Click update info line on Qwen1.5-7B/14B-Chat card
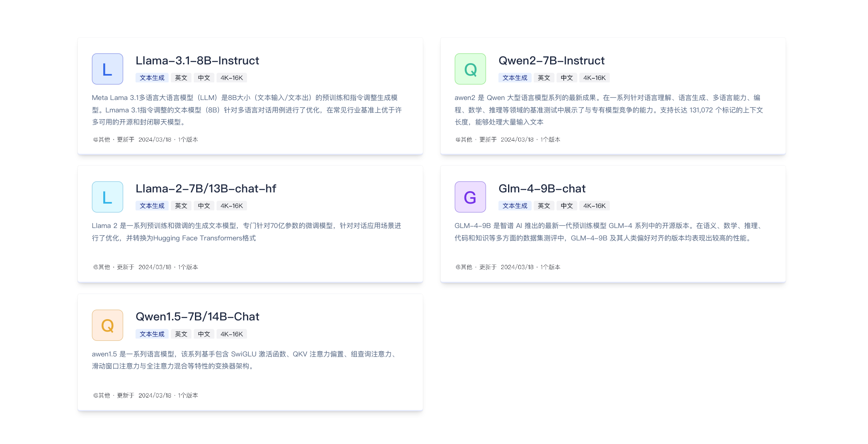This screenshot has height=444, width=868. [146, 395]
